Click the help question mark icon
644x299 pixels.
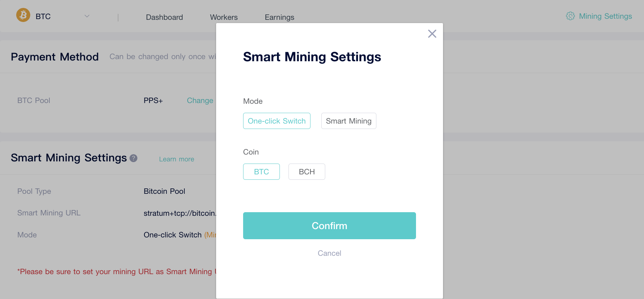pyautogui.click(x=133, y=158)
